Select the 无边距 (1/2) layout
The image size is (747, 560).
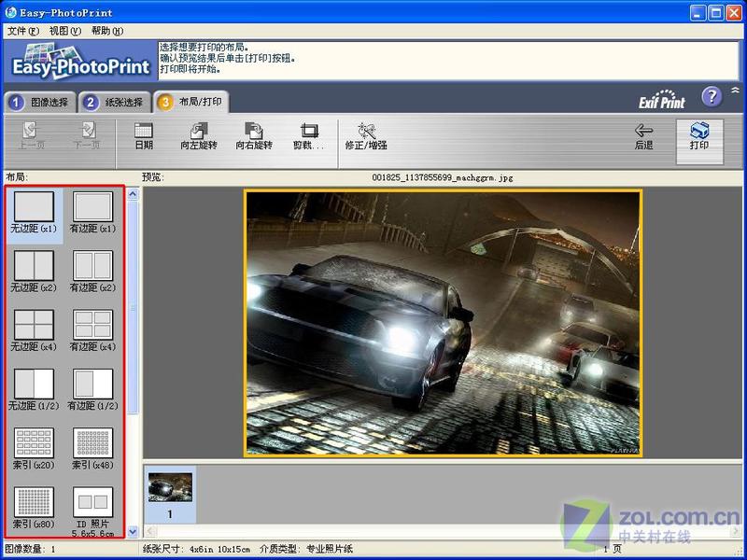34,389
